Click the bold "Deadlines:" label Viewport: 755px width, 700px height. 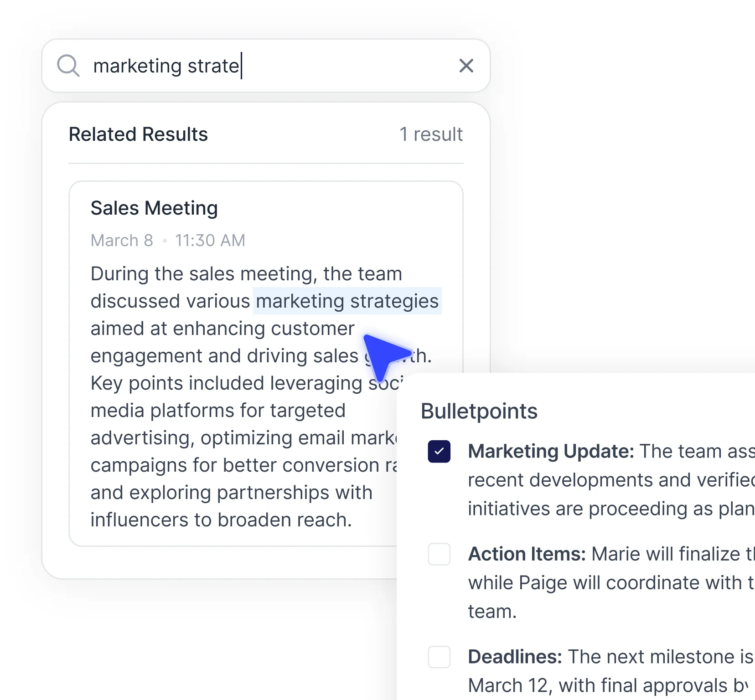[x=515, y=657]
